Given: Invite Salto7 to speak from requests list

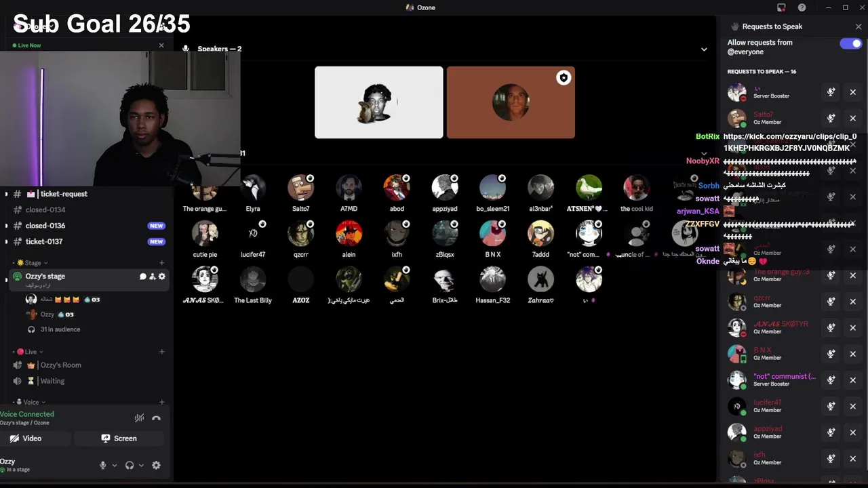Looking at the screenshot, I should [831, 118].
